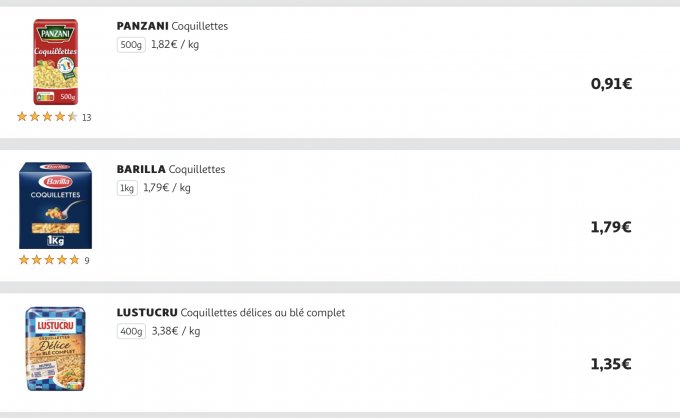
Task: Open the 13 reviews count for Panzani
Action: (x=87, y=118)
